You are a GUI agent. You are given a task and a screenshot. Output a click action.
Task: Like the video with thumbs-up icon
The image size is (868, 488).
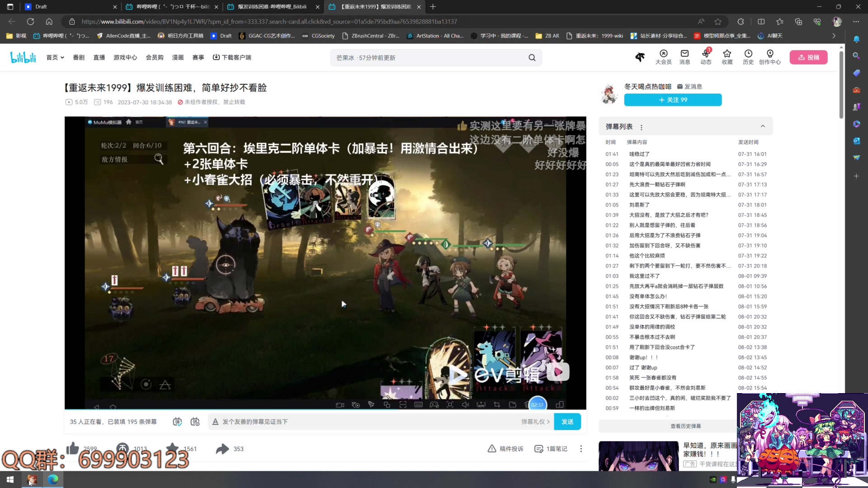[72, 448]
